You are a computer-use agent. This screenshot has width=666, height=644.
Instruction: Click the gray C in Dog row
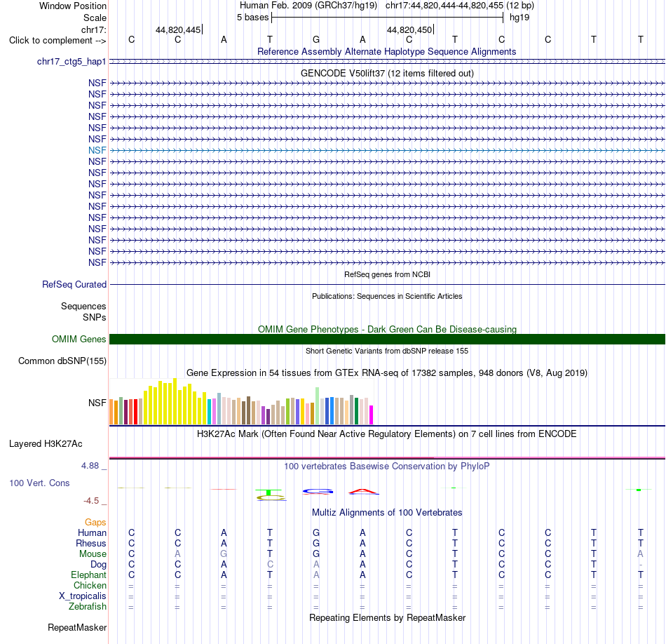(270, 565)
